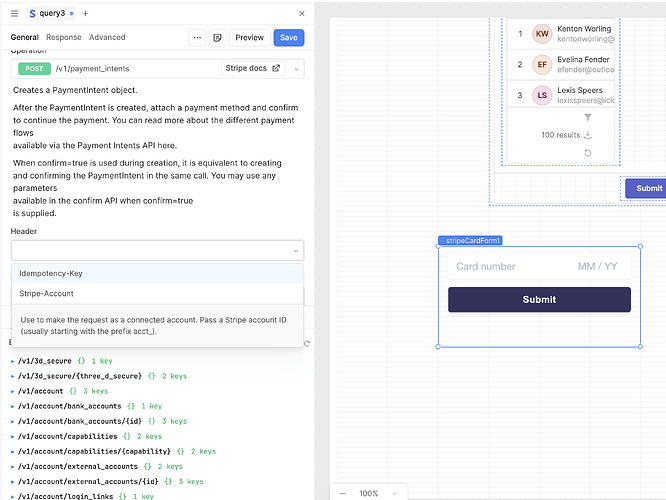Click the '100 results' text
Screen dimensions: 666x500
560,135
